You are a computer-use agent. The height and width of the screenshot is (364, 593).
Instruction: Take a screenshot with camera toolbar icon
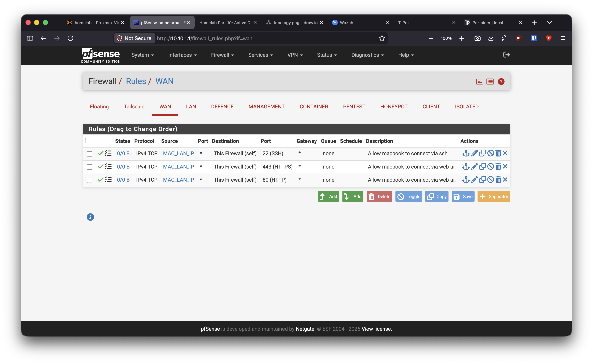pyautogui.click(x=477, y=38)
